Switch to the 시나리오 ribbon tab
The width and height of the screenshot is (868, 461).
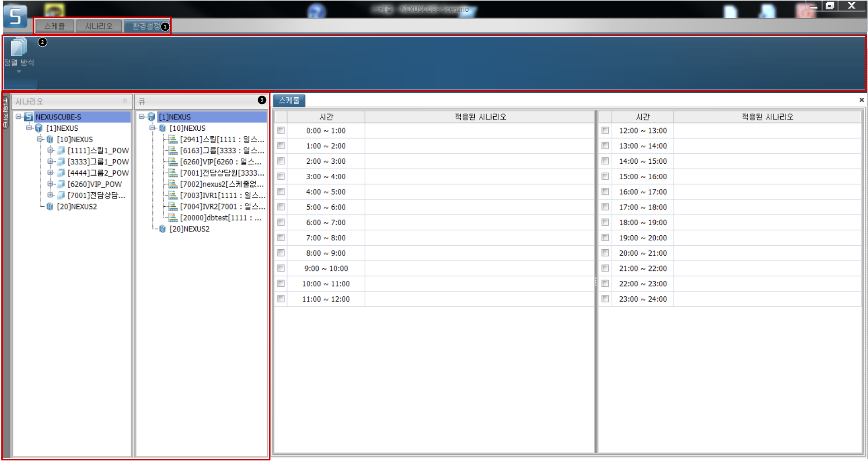99,26
